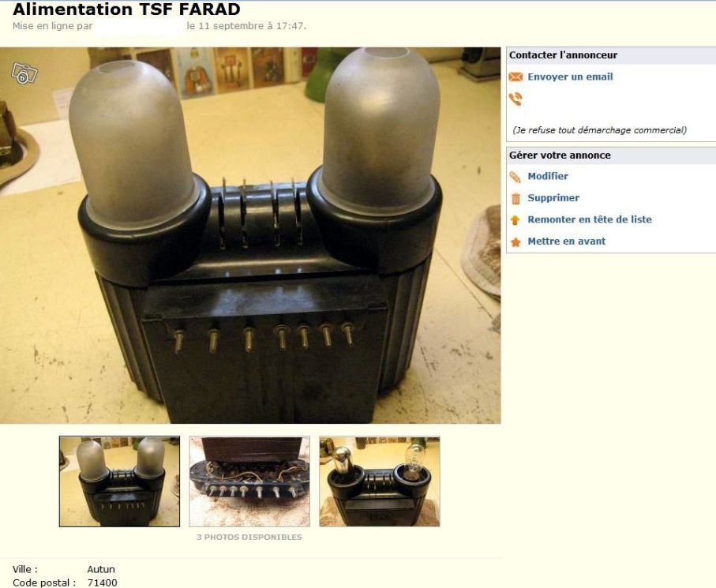Click Remonter en tête de liste
This screenshot has width=716, height=588.
[x=590, y=219]
